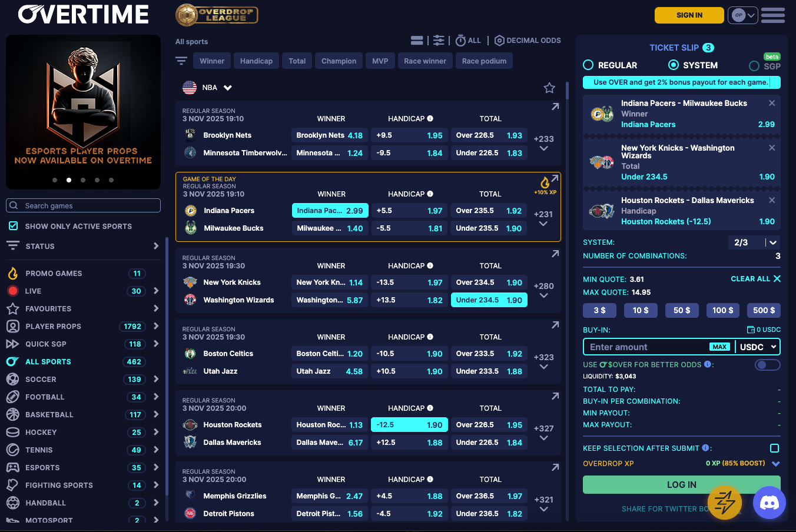Click the MAX amount button

(x=719, y=347)
